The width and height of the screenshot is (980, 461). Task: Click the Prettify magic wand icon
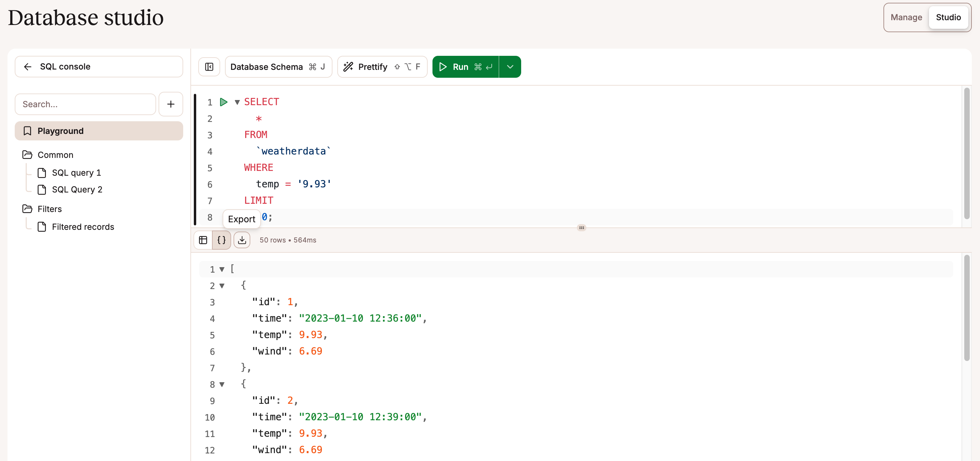coord(348,66)
